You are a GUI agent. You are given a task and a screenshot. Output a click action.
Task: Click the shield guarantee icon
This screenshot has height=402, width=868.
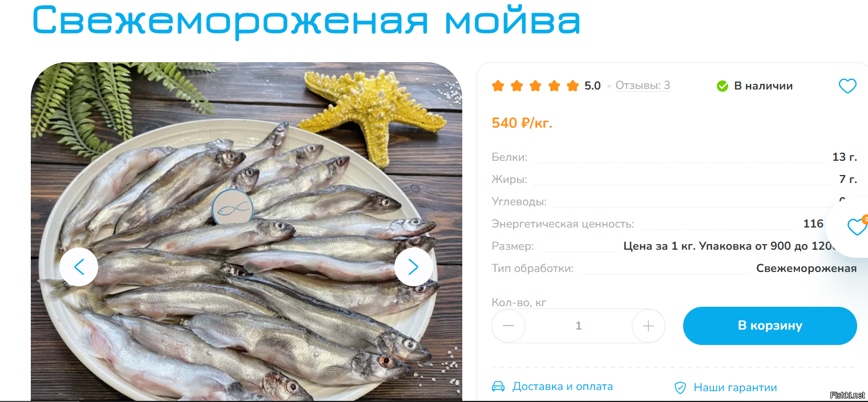tap(680, 388)
